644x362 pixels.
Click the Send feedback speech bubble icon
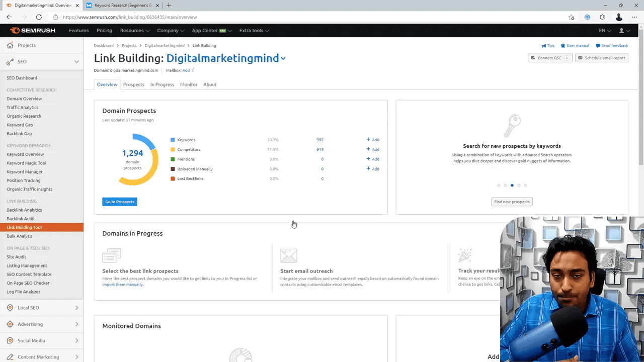[x=598, y=46]
